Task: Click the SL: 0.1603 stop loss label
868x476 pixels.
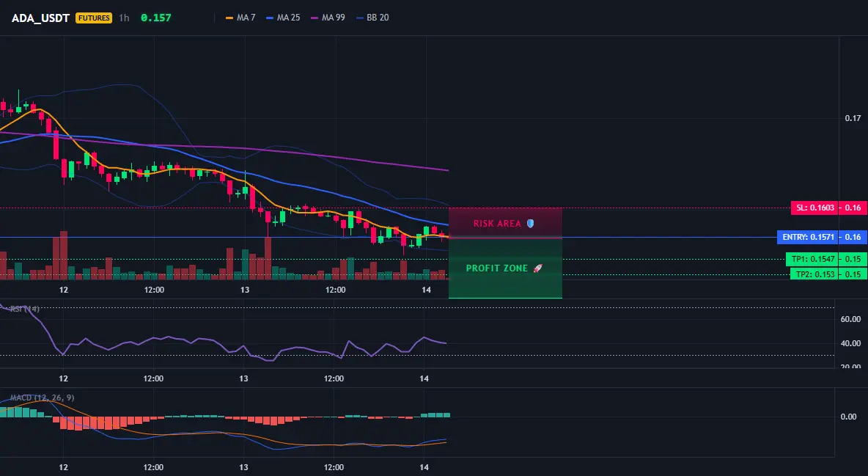Action: [814, 208]
